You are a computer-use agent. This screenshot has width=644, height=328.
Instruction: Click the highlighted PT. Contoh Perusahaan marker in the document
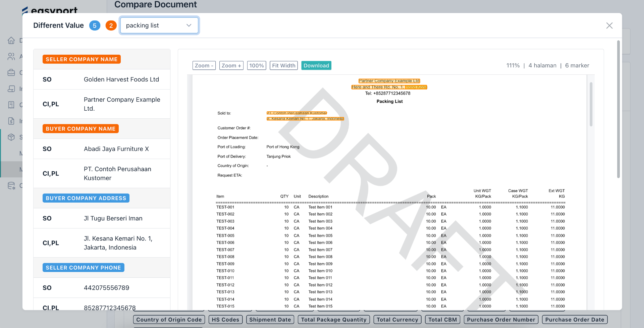[x=297, y=113]
